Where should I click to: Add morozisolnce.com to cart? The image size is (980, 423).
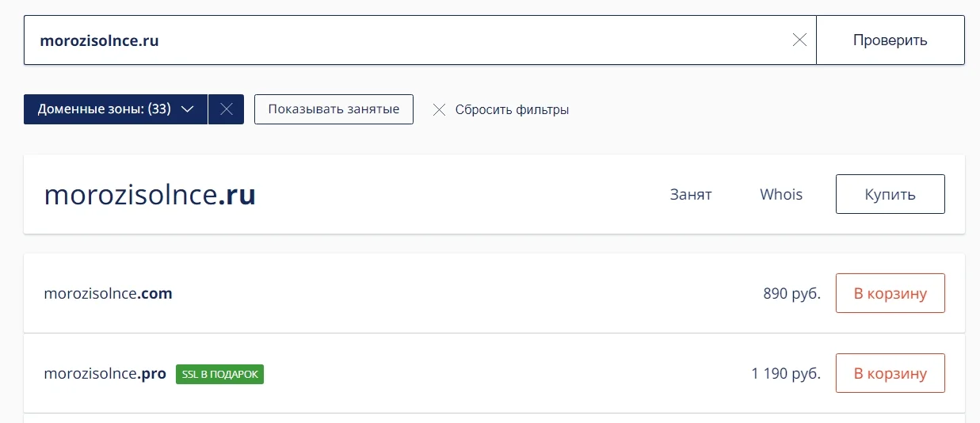(x=890, y=294)
